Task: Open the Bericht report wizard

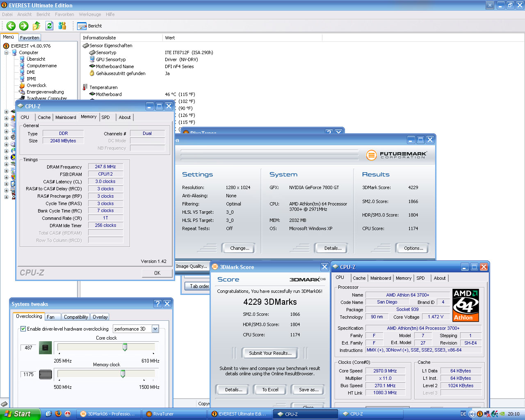Action: [90, 26]
